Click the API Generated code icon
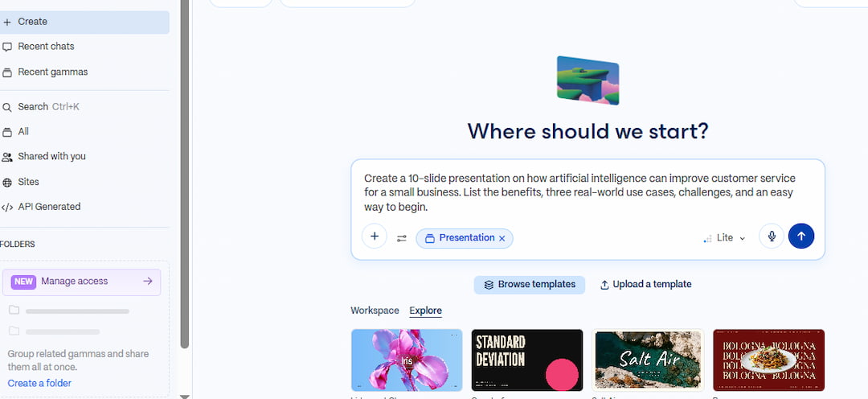This screenshot has width=868, height=399. [6, 208]
